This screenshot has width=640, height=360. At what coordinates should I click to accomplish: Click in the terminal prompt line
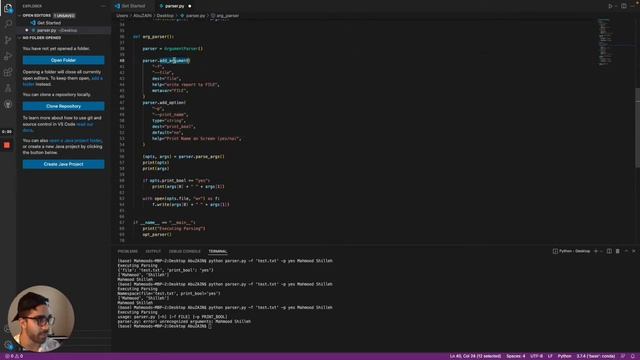[164, 326]
